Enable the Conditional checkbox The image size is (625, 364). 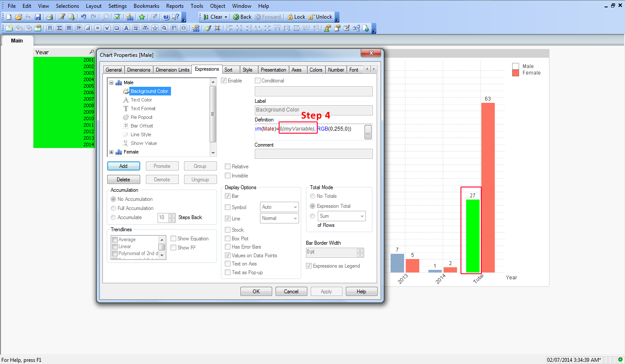(x=258, y=81)
